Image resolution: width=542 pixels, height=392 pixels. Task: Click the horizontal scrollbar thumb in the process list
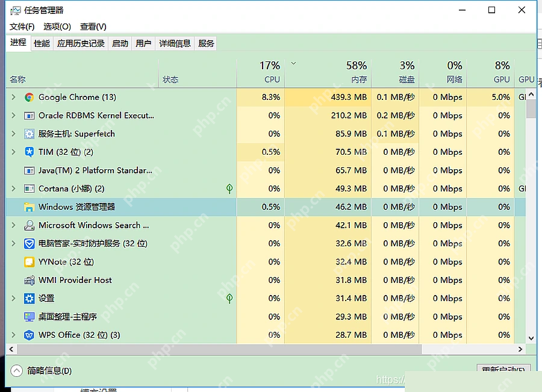coord(219,349)
